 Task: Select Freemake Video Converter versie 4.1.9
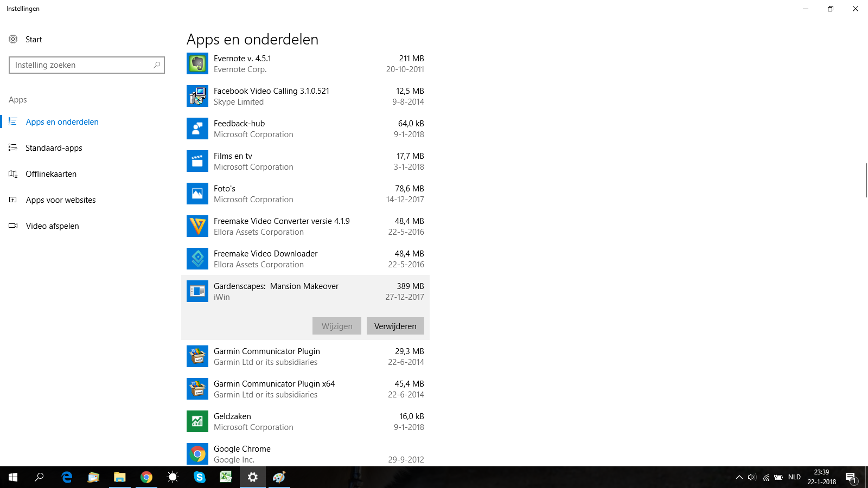pyautogui.click(x=305, y=226)
